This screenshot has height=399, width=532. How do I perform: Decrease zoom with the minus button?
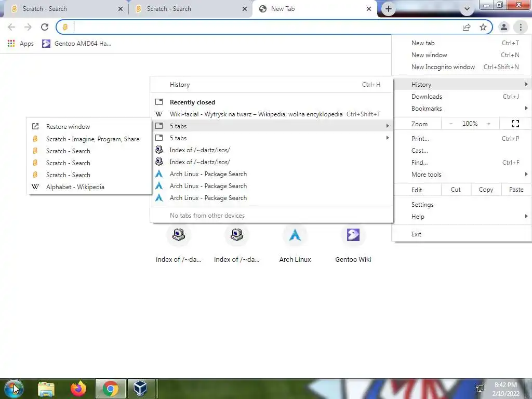point(451,124)
